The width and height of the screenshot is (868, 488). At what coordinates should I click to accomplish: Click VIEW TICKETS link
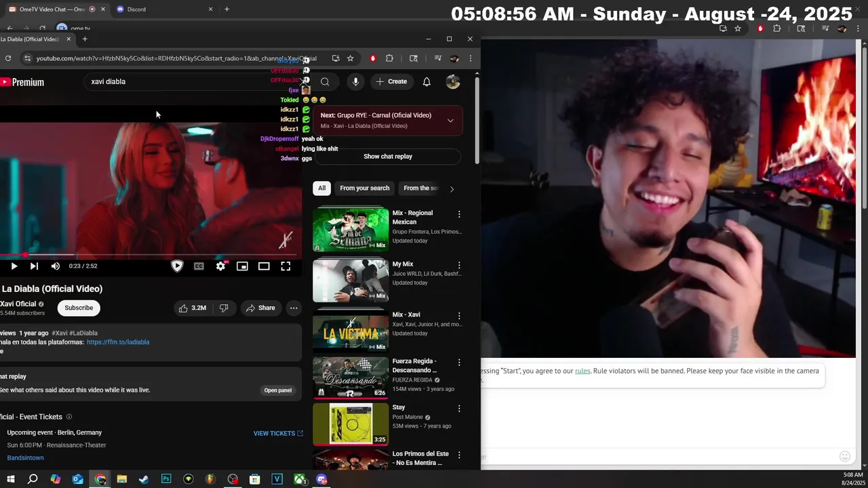[278, 434]
